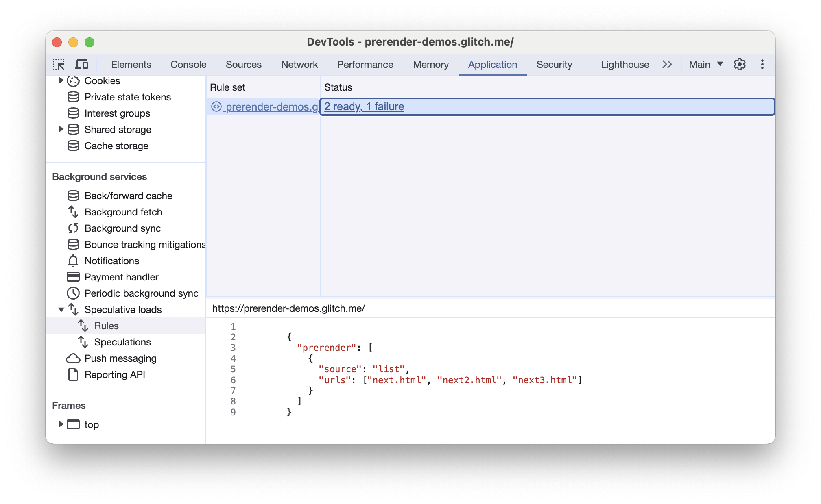The width and height of the screenshot is (821, 504).
Task: Click the Back/forward cache icon
Action: point(72,196)
